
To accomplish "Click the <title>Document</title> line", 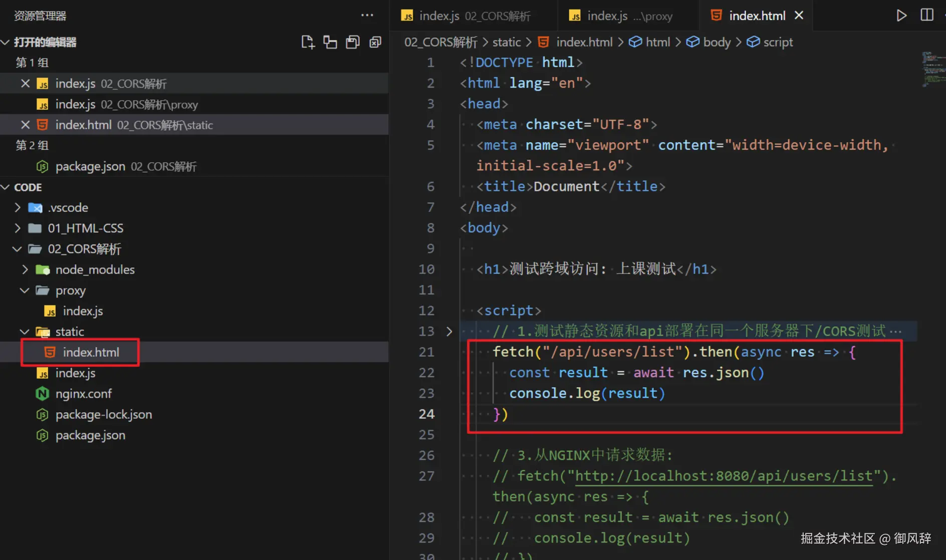I will (571, 187).
